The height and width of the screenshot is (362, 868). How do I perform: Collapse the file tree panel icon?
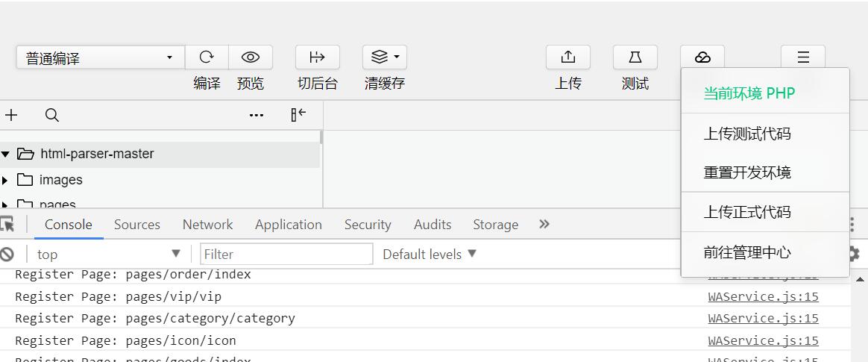pos(298,115)
